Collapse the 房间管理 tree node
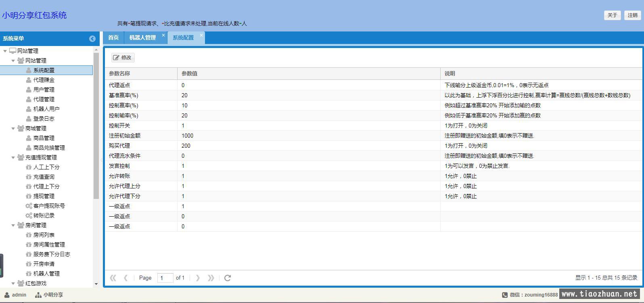Screen dimensions: 644x303 click(x=13, y=225)
